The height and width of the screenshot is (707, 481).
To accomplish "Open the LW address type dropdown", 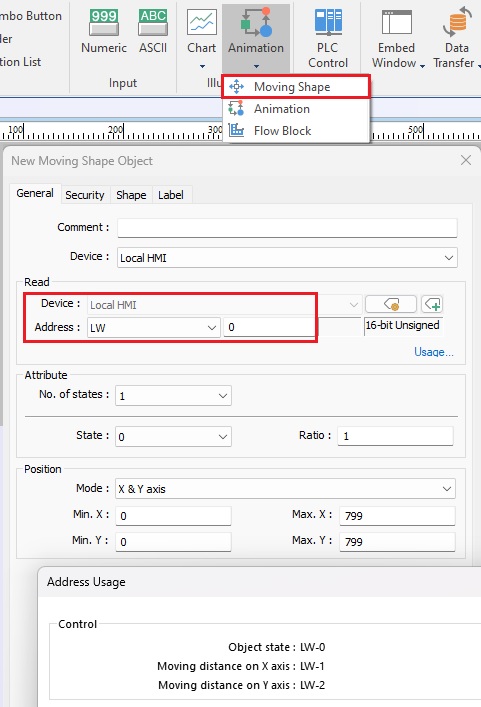I will click(x=153, y=327).
